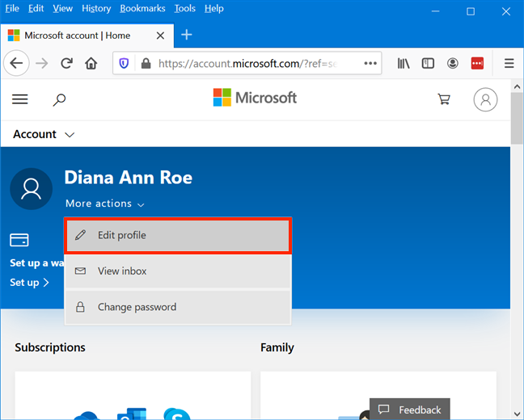
Task: Open the View menu
Action: coord(62,8)
